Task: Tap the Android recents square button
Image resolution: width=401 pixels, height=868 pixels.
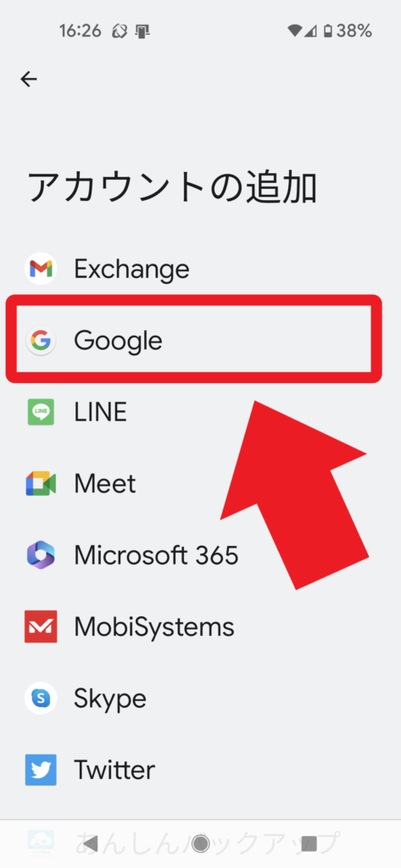Action: click(309, 843)
